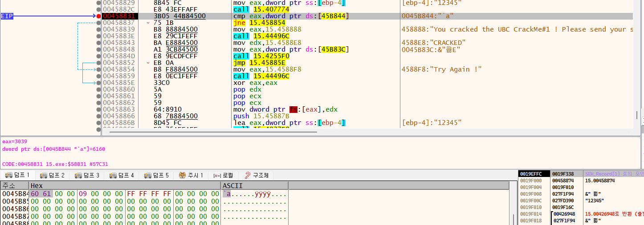Click the address 00458860 in disassembly

click(x=118, y=89)
